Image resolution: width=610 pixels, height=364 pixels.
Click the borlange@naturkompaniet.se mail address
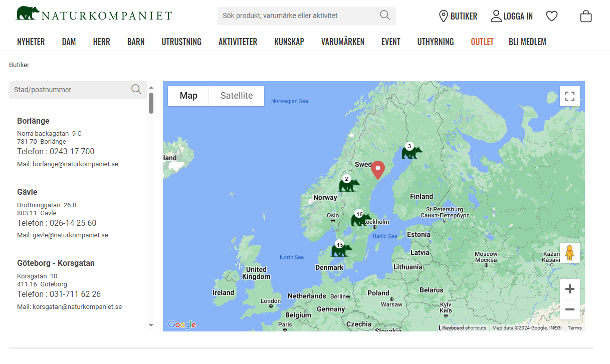click(75, 164)
